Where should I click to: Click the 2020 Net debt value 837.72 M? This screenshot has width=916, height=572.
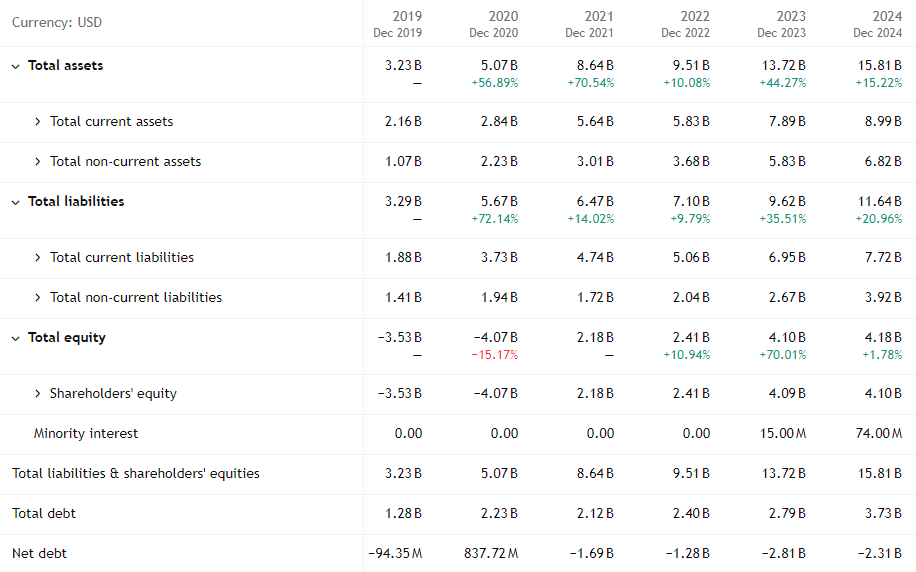click(x=490, y=553)
